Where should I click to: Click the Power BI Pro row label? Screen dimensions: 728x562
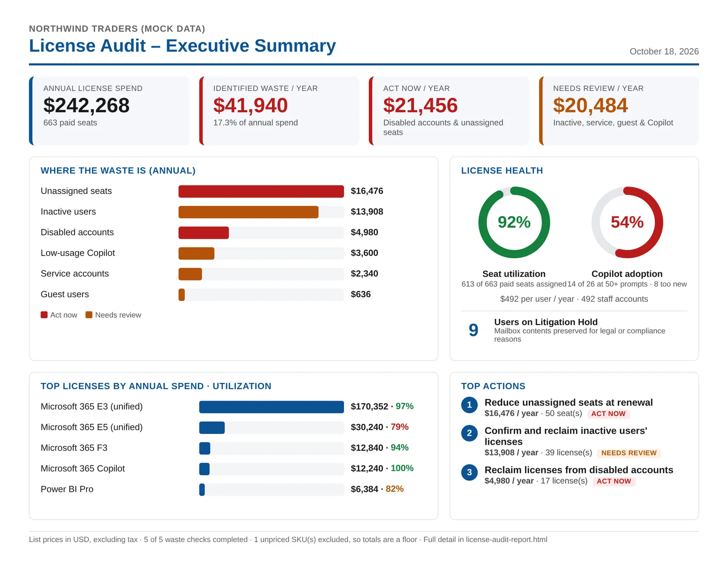click(x=67, y=489)
